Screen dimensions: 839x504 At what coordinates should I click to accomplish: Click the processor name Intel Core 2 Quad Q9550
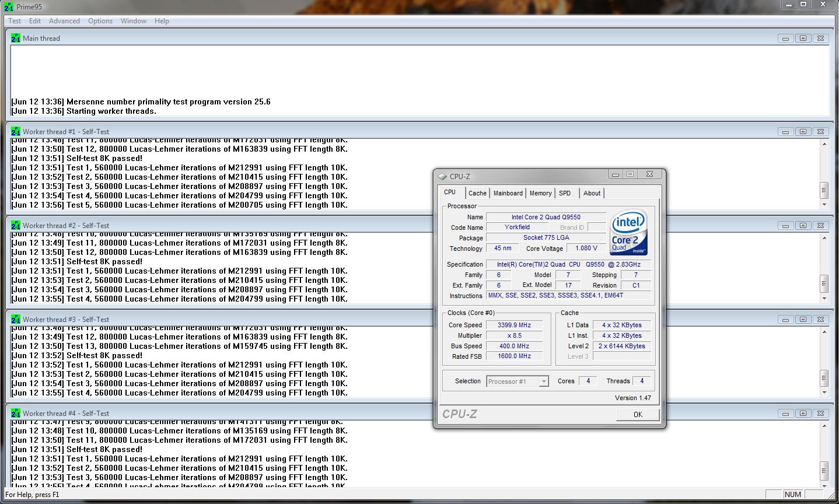click(x=546, y=217)
